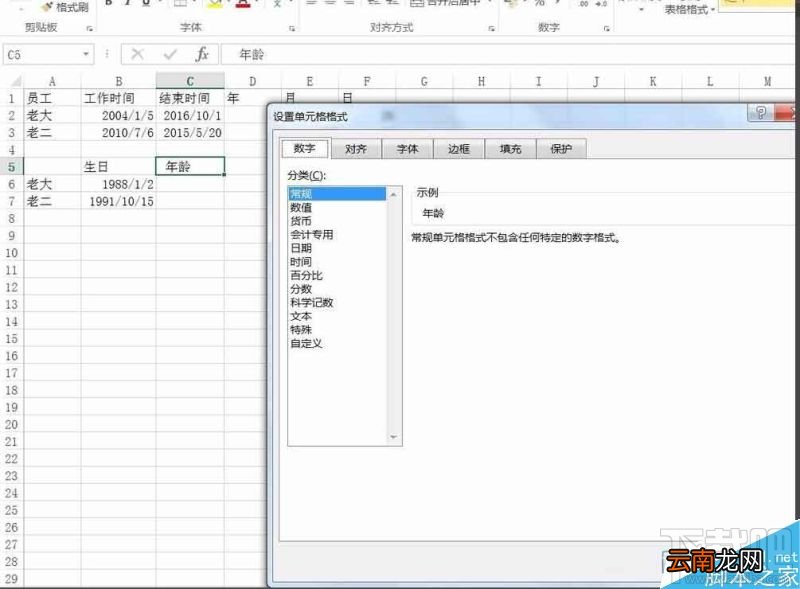
Task: Click the formula bar cancel X icon
Action: (137, 54)
